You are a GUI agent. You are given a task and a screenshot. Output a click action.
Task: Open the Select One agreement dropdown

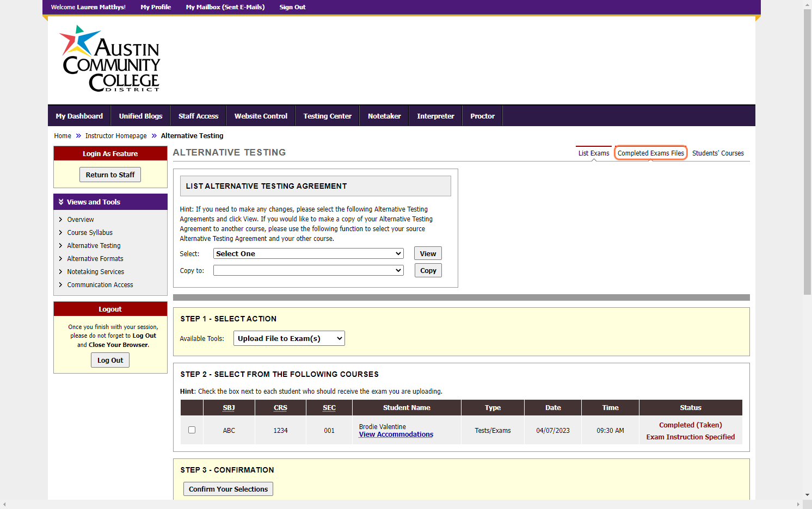tap(309, 254)
